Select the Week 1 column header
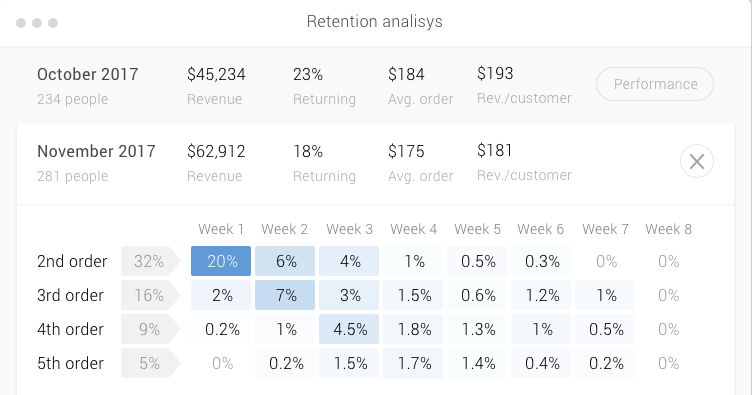 coord(221,229)
